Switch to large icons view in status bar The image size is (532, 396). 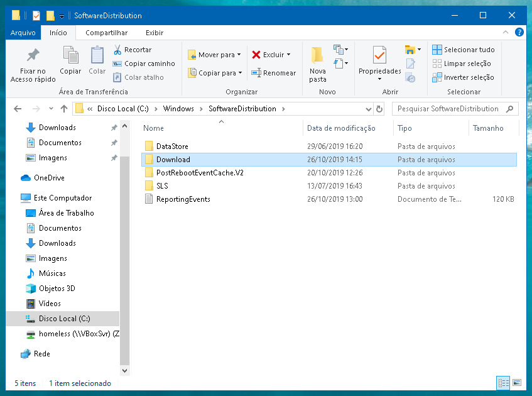pyautogui.click(x=517, y=383)
